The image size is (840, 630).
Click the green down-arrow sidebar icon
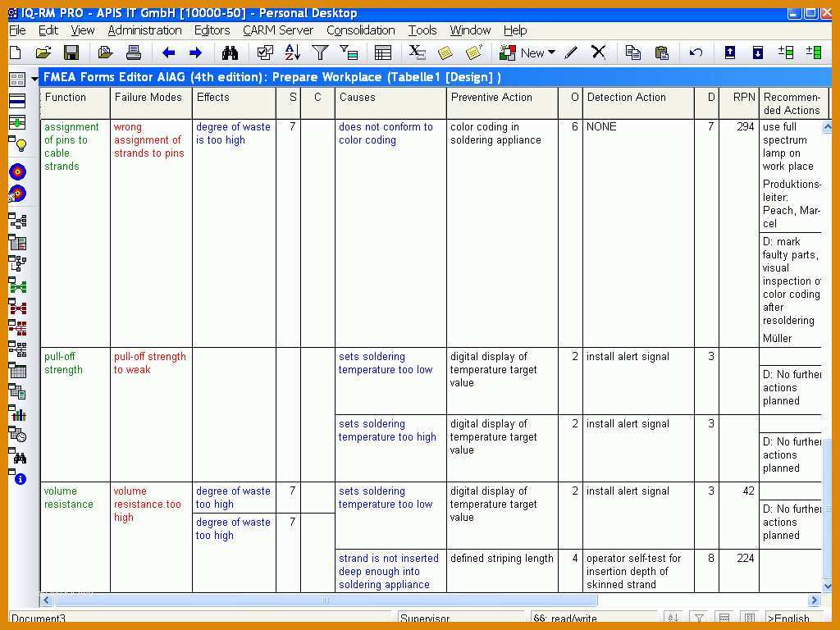pos(18,123)
